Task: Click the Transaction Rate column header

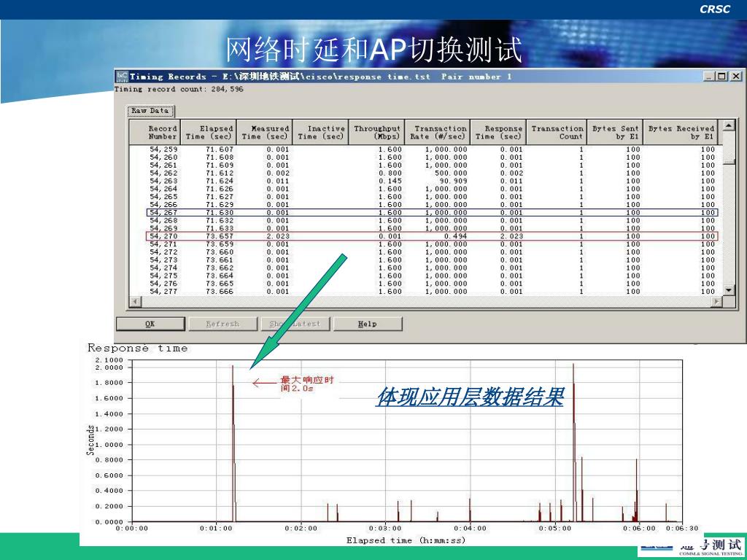Action: point(438,133)
